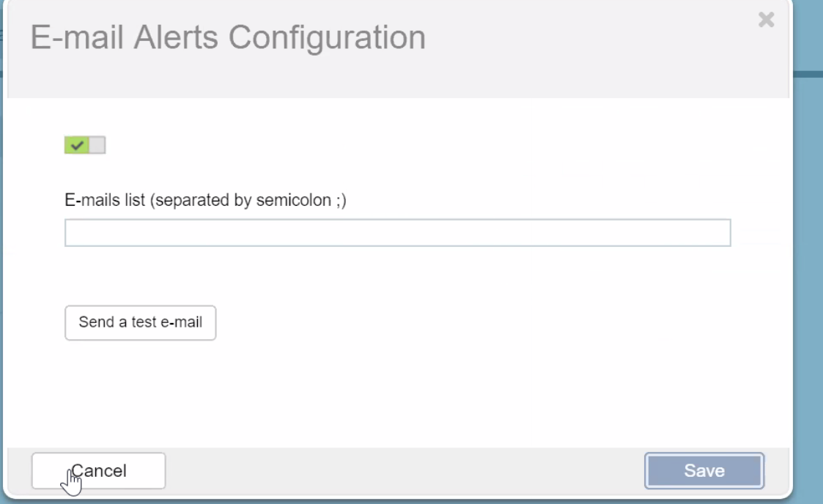Toggle the e-mail alerts enable switch

[x=85, y=145]
